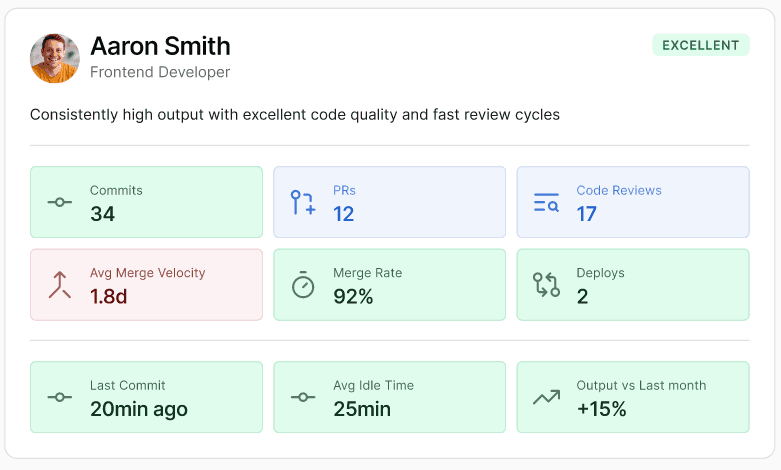Click the Code Reviews search-list icon
781x470 pixels.
546,202
